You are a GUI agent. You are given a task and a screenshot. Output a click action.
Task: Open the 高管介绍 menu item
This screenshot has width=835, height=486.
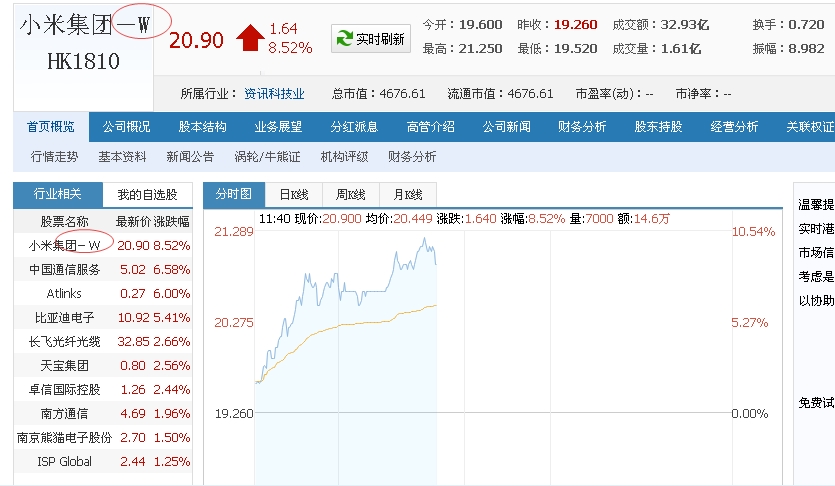pos(430,127)
